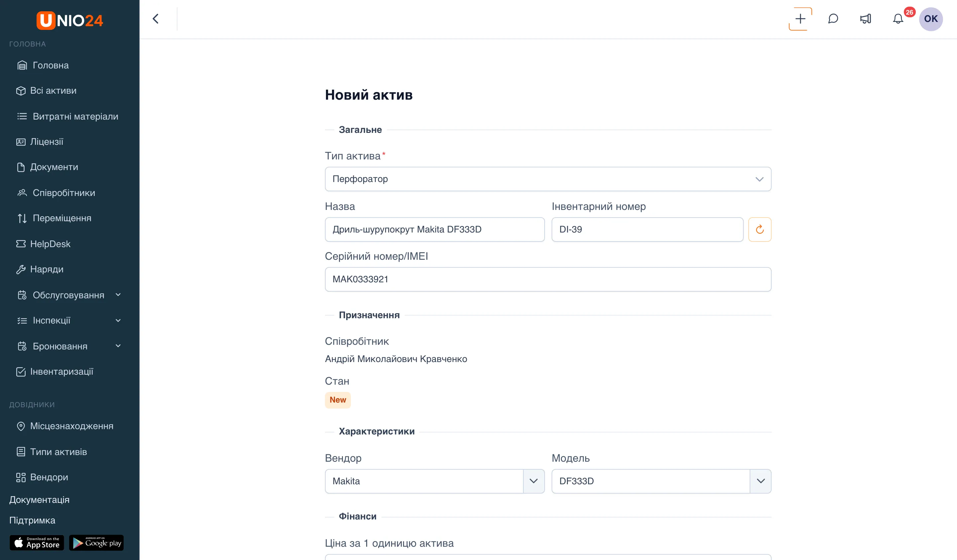Click the Назва input field

pos(434,229)
